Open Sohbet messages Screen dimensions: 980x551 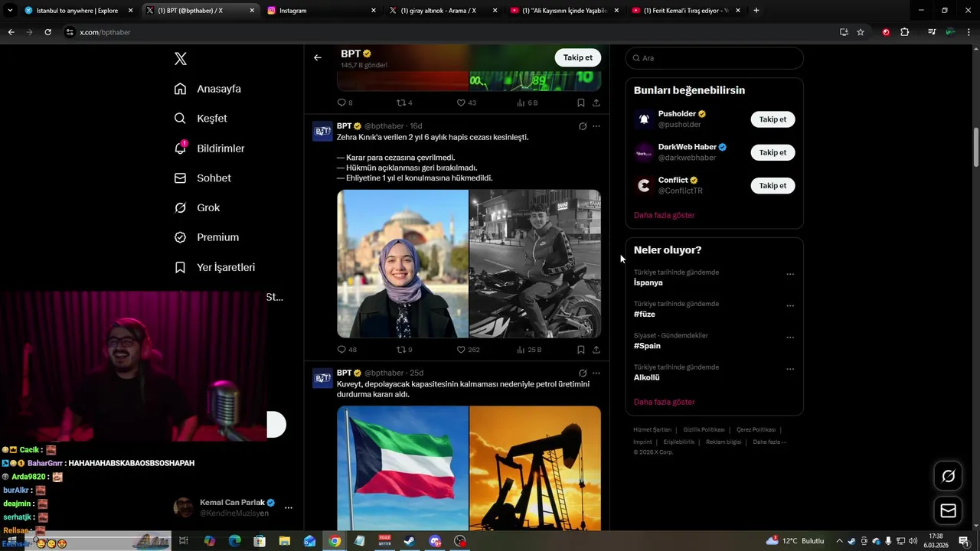point(202,178)
